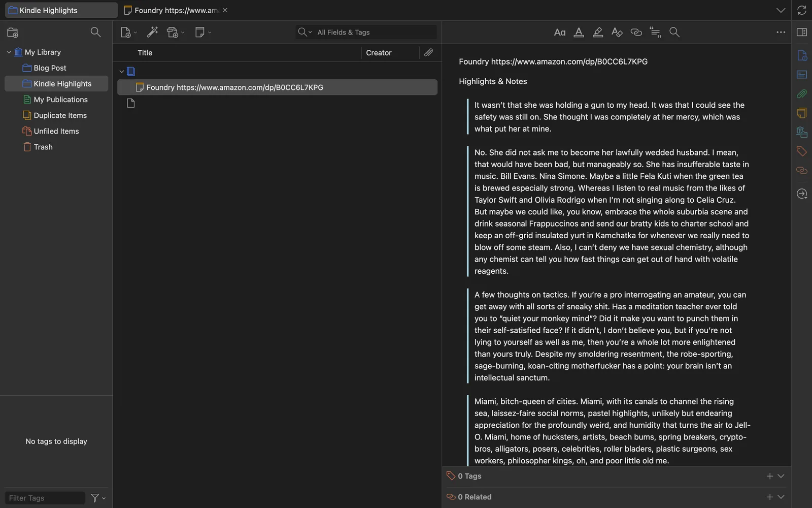The image size is (812, 508).
Task: Click the New Note toolbar icon
Action: point(200,33)
